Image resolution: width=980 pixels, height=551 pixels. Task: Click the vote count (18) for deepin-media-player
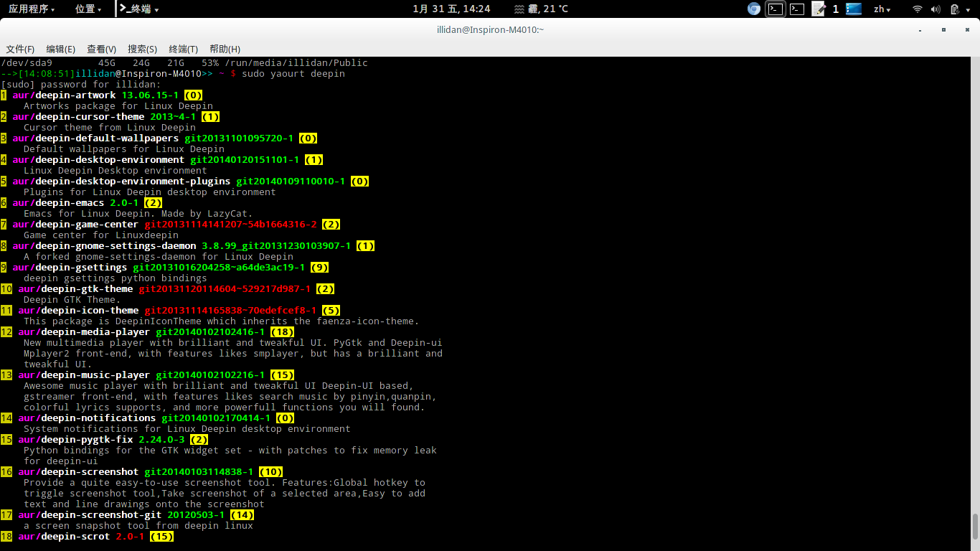[x=282, y=331]
